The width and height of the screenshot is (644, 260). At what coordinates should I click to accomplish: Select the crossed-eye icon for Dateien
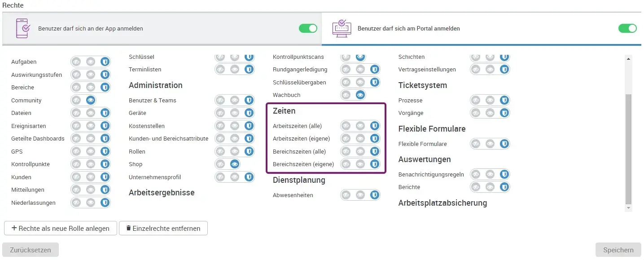point(76,113)
